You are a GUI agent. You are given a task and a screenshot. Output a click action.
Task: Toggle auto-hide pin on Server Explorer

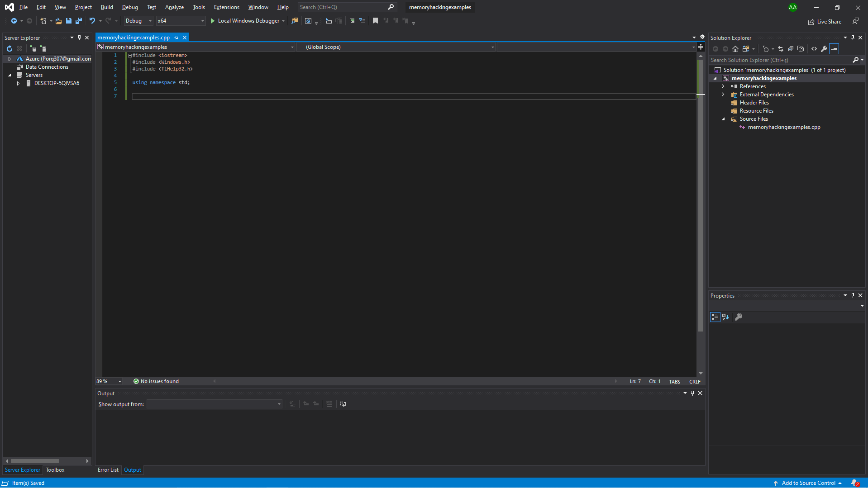(x=79, y=38)
